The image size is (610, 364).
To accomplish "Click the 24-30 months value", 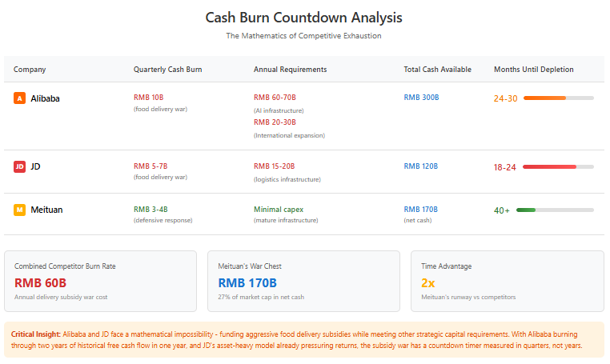I will [505, 98].
